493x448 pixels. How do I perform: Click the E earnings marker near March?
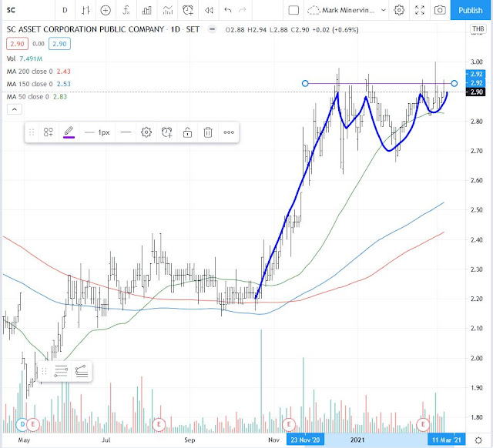(x=423, y=424)
